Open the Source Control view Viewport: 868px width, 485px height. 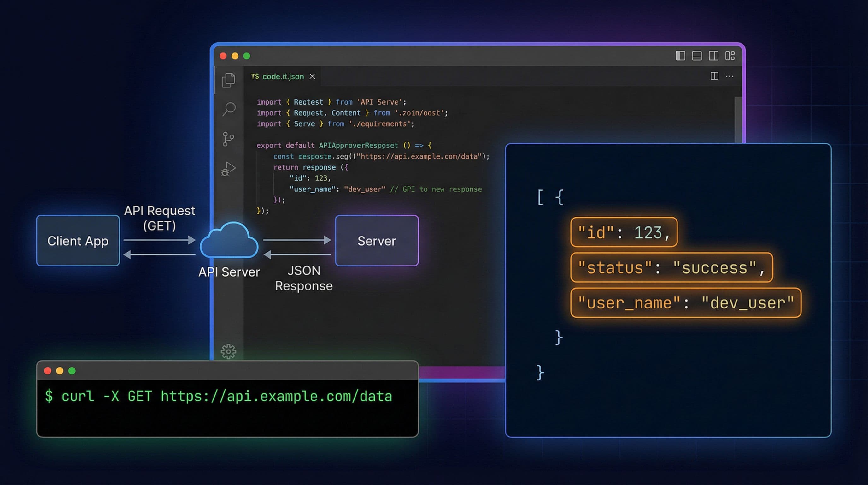click(229, 138)
